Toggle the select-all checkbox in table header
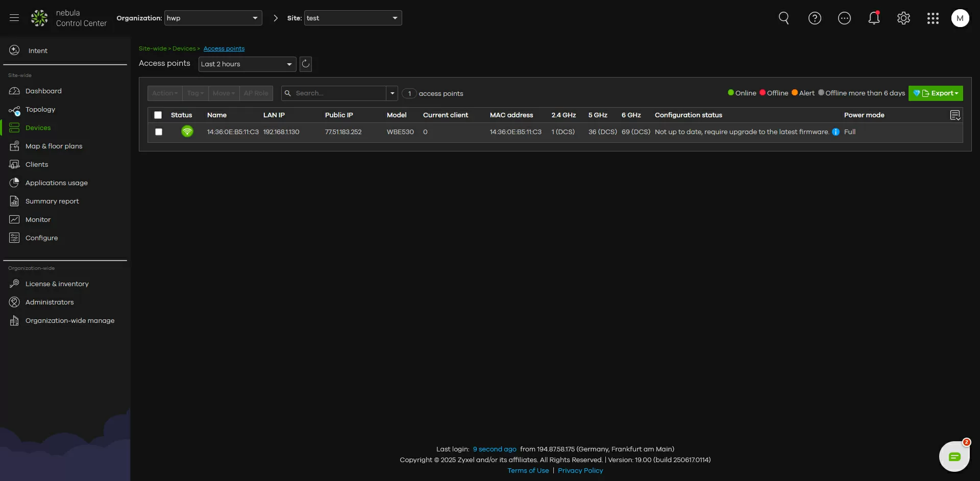This screenshot has height=481, width=980. click(x=158, y=115)
